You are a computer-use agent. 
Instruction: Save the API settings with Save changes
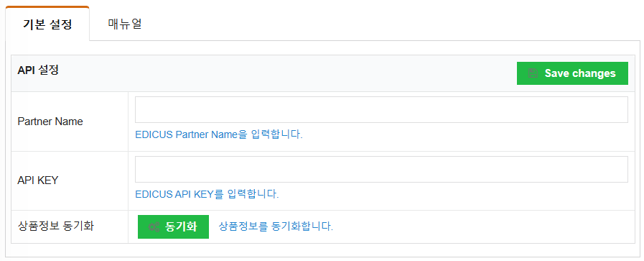point(572,73)
